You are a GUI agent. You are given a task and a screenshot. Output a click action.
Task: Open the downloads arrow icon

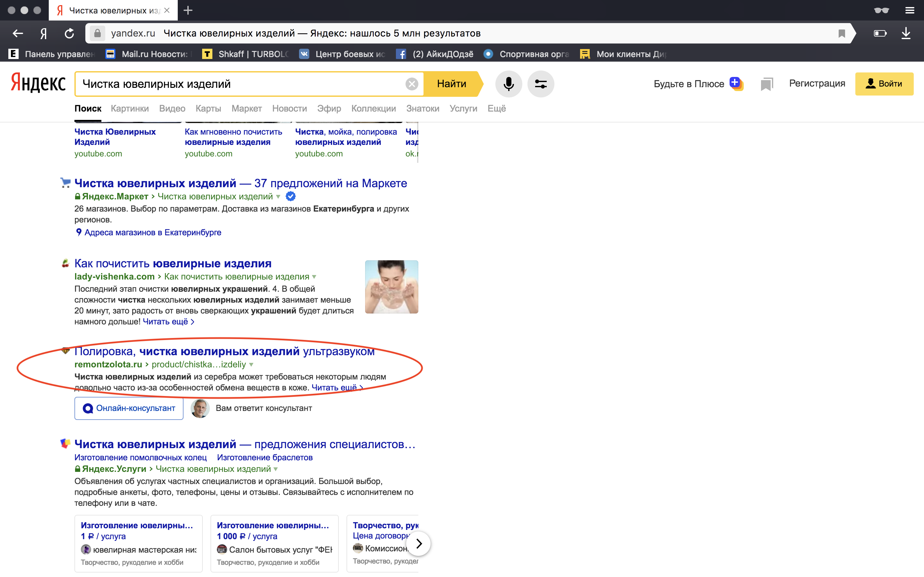click(x=906, y=34)
